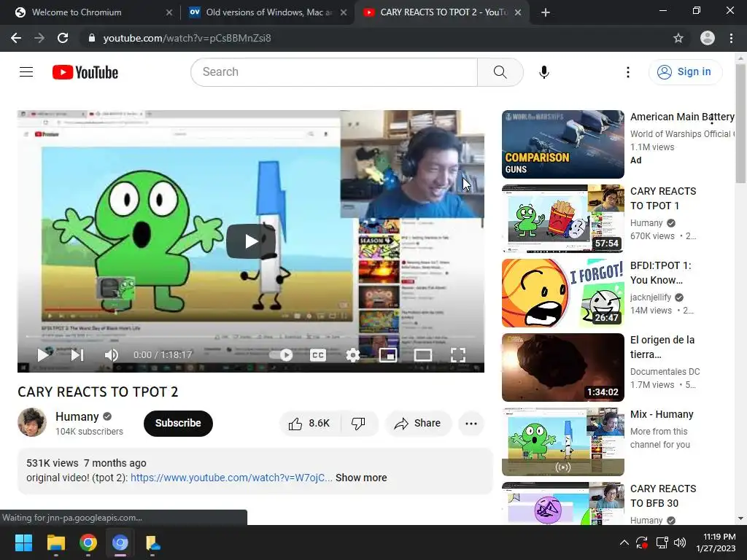Click the address bar URL
The image size is (747, 560).
tap(187, 38)
